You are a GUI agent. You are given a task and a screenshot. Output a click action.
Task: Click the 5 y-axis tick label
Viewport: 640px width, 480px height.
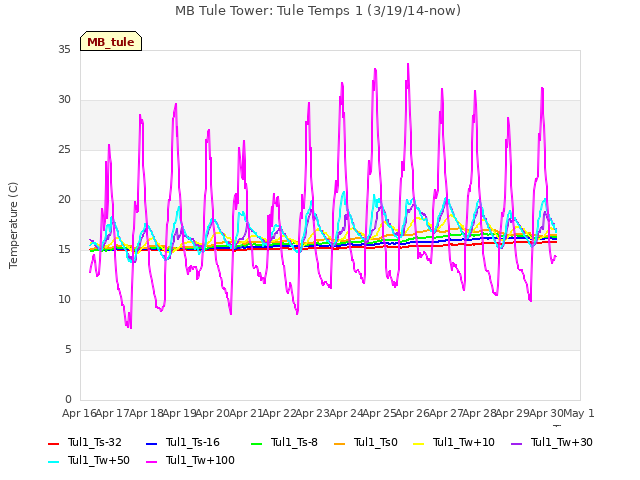[68, 350]
